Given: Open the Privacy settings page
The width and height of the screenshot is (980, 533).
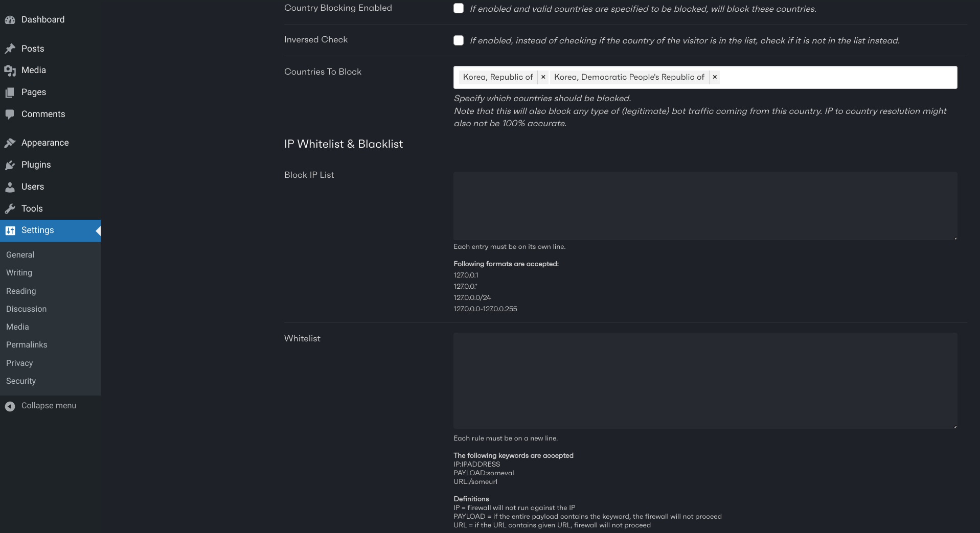Looking at the screenshot, I should [x=19, y=363].
